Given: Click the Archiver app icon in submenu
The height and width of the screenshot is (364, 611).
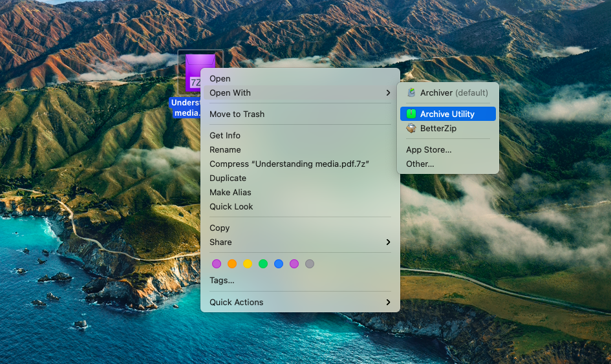Looking at the screenshot, I should click(x=411, y=93).
